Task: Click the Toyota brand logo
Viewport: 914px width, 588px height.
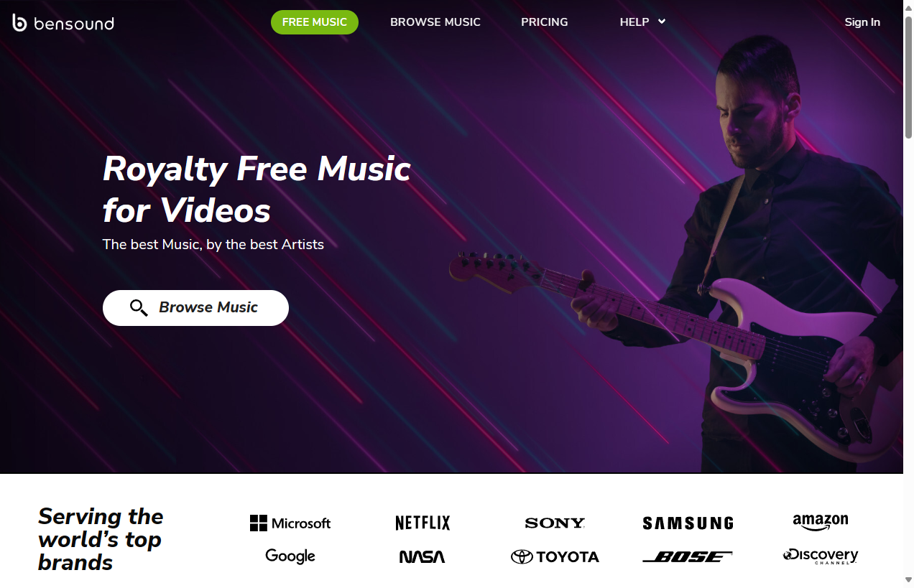Action: (555, 556)
